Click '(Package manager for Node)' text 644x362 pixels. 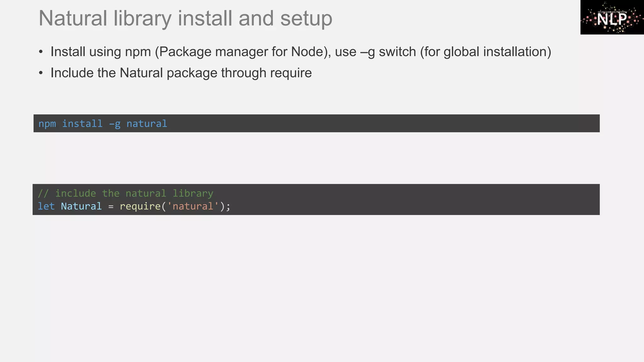pyautogui.click(x=242, y=52)
